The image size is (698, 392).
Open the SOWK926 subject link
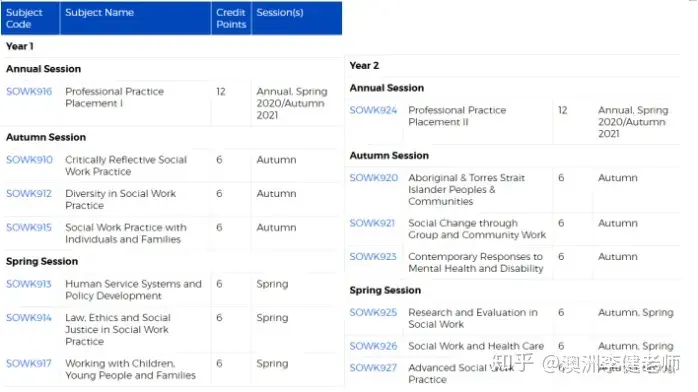[373, 346]
